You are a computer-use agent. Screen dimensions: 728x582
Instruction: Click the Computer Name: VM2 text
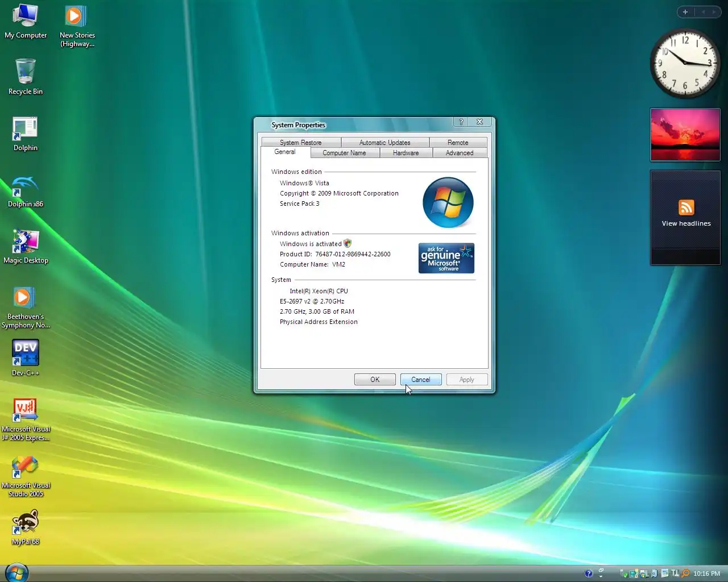pyautogui.click(x=312, y=264)
